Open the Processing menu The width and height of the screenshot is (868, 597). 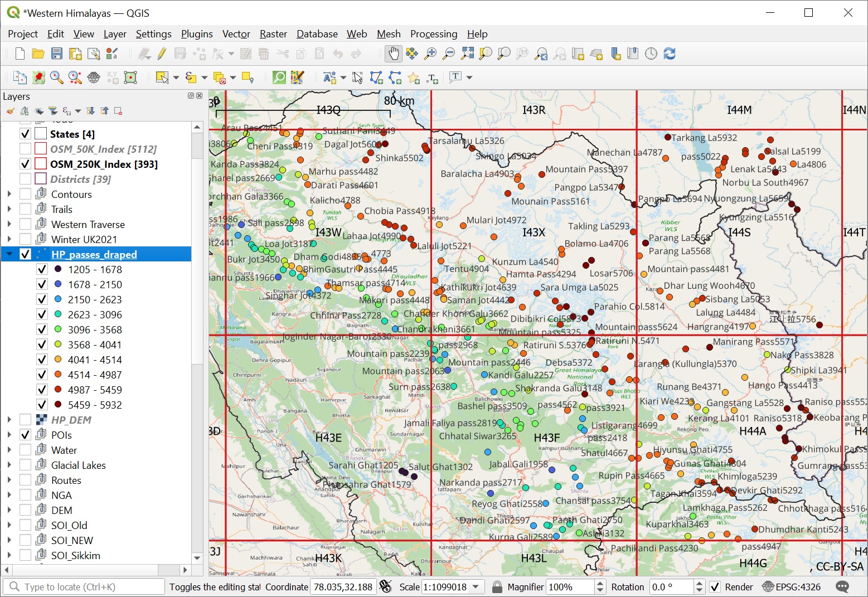433,34
